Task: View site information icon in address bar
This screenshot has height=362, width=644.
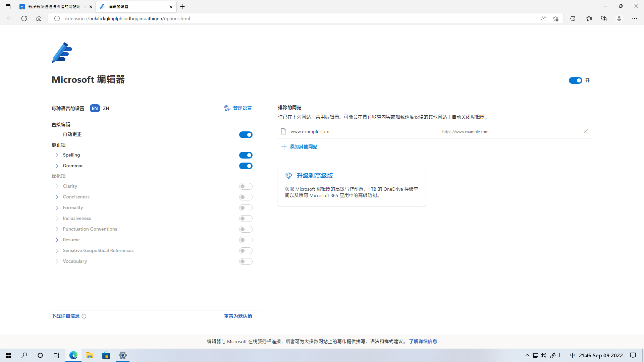Action: pos(57,18)
